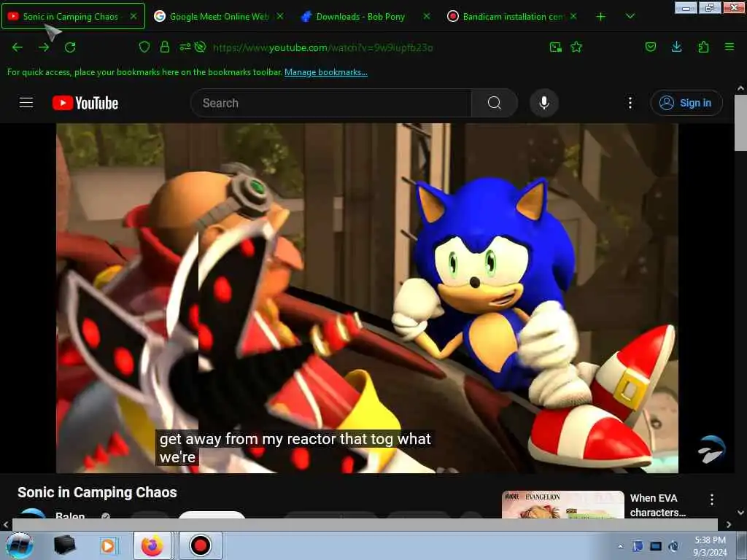Click the YouTube search magnifier button
The height and width of the screenshot is (560, 747).
tap(495, 103)
